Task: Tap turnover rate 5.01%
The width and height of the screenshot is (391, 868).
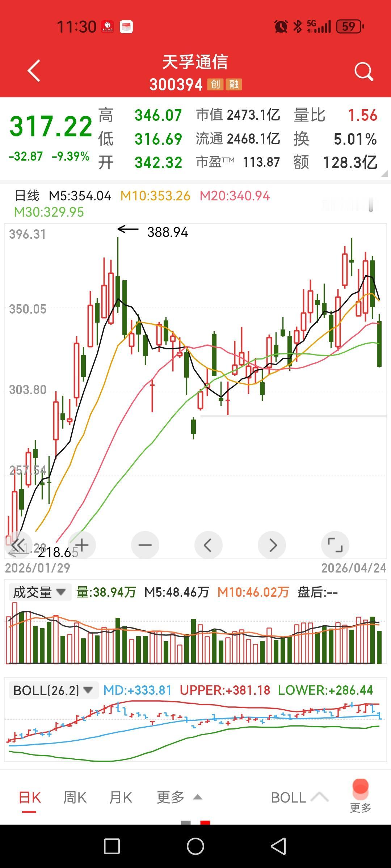Action: pyautogui.click(x=355, y=139)
